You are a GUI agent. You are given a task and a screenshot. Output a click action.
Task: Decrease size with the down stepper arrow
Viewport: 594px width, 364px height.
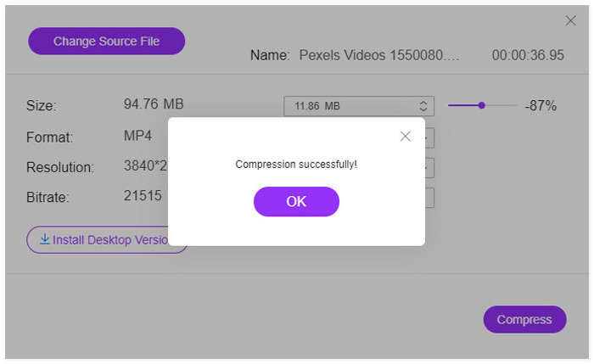423,110
